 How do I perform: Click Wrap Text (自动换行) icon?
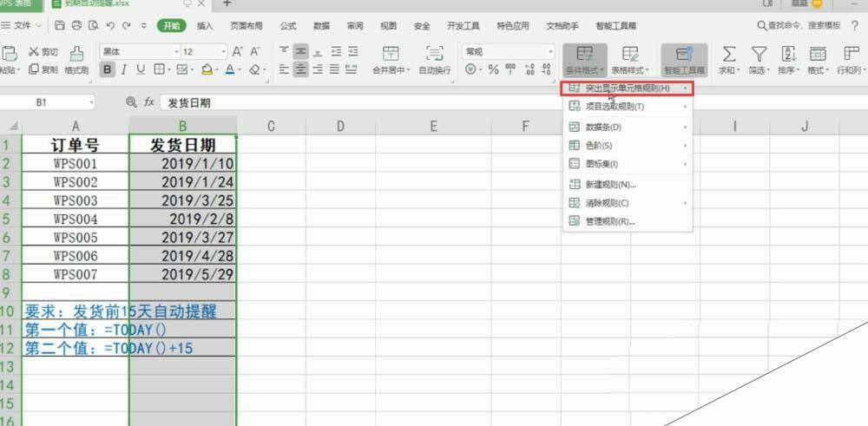(435, 54)
